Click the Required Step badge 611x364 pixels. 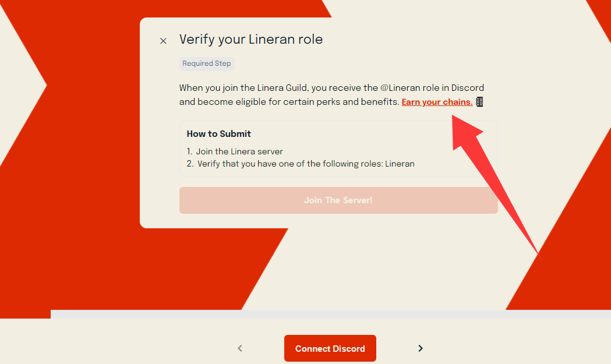point(207,63)
